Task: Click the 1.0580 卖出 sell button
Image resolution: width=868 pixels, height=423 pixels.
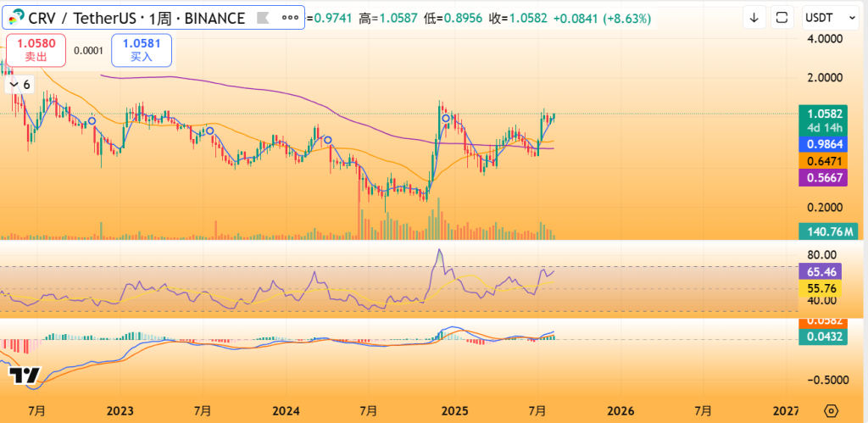Action: click(x=36, y=50)
